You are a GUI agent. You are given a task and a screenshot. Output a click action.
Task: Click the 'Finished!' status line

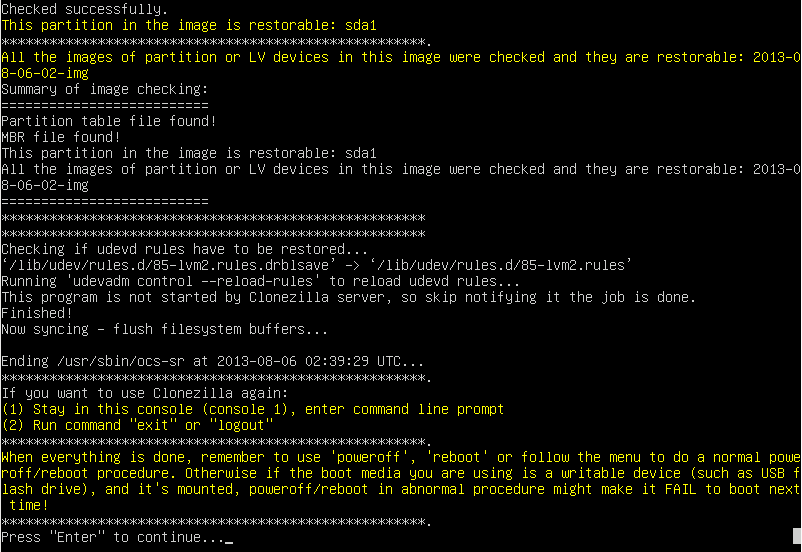coord(37,313)
